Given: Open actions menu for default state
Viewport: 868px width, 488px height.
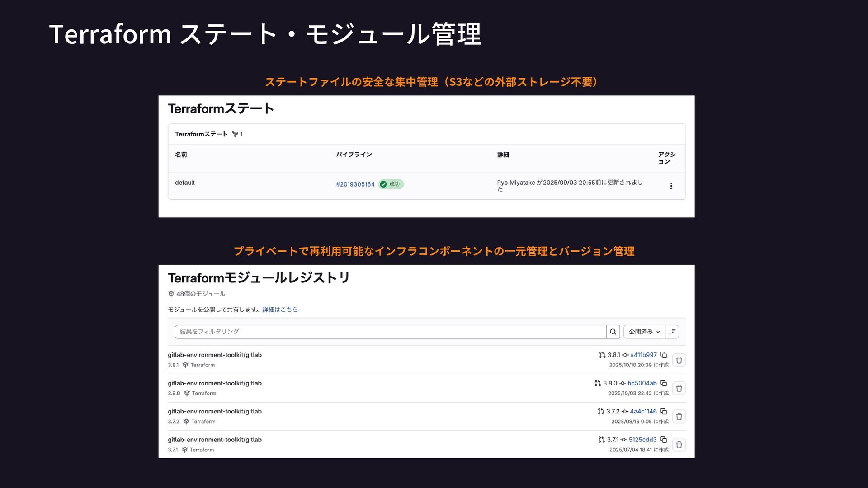Looking at the screenshot, I should [671, 186].
